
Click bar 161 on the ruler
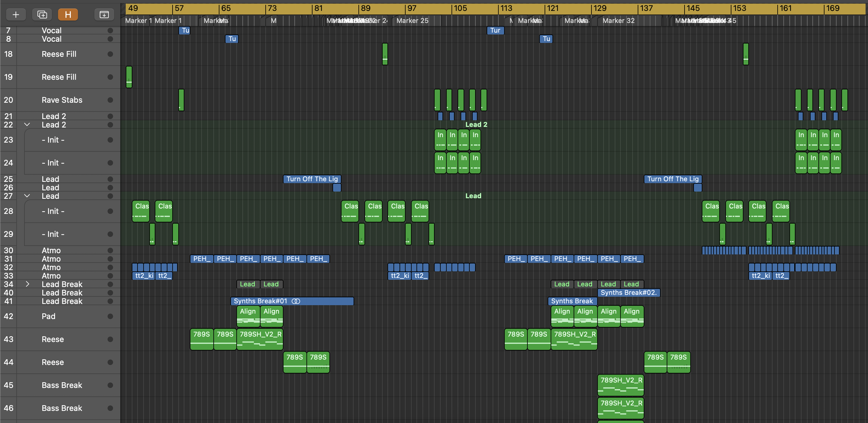(x=785, y=8)
